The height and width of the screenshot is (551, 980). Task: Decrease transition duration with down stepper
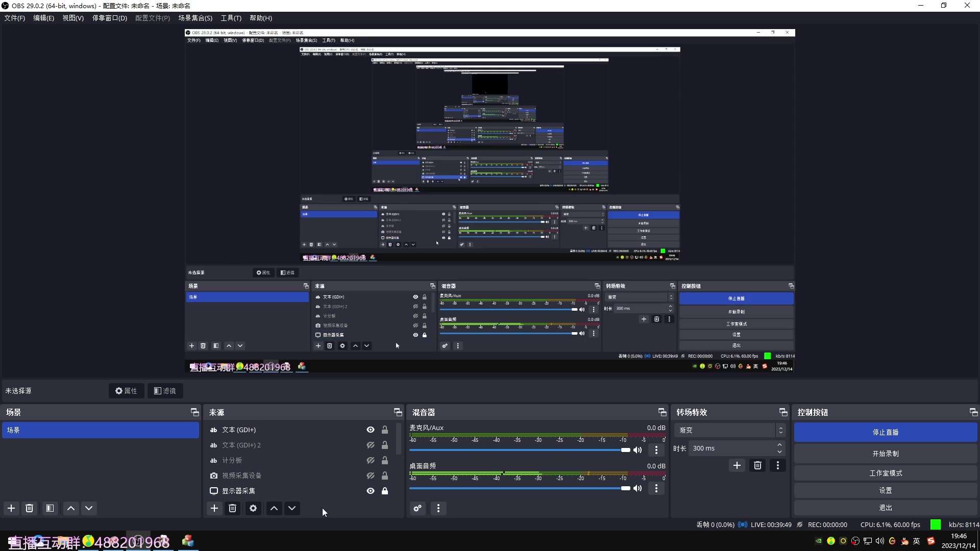click(x=779, y=452)
